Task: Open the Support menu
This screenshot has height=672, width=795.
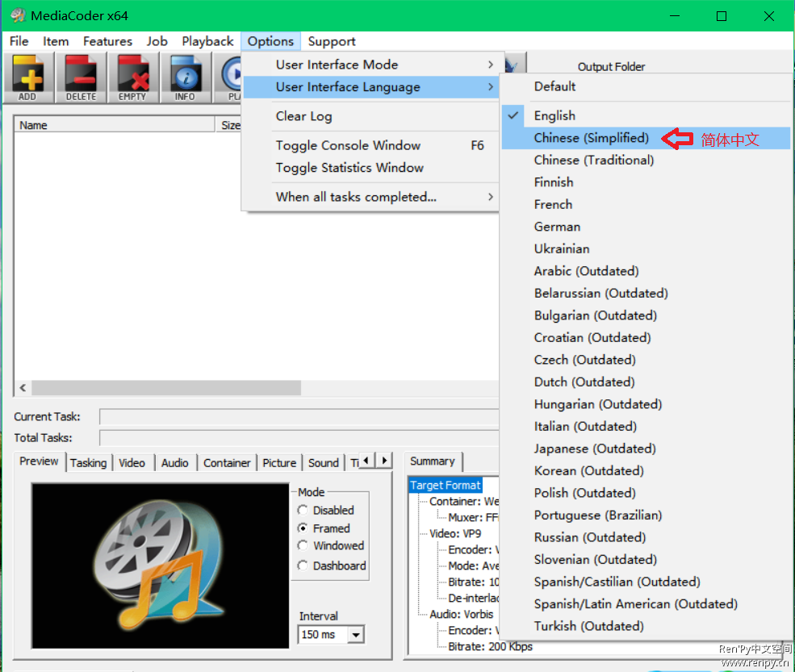Action: (x=332, y=41)
